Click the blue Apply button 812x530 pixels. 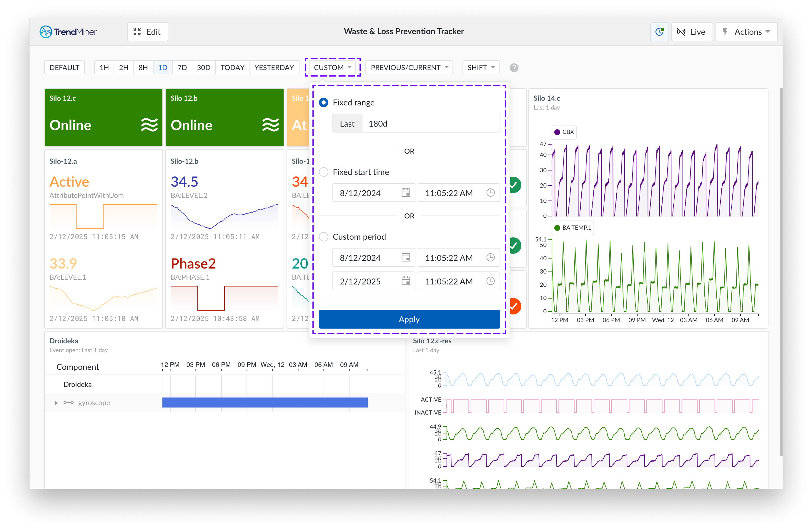point(409,319)
